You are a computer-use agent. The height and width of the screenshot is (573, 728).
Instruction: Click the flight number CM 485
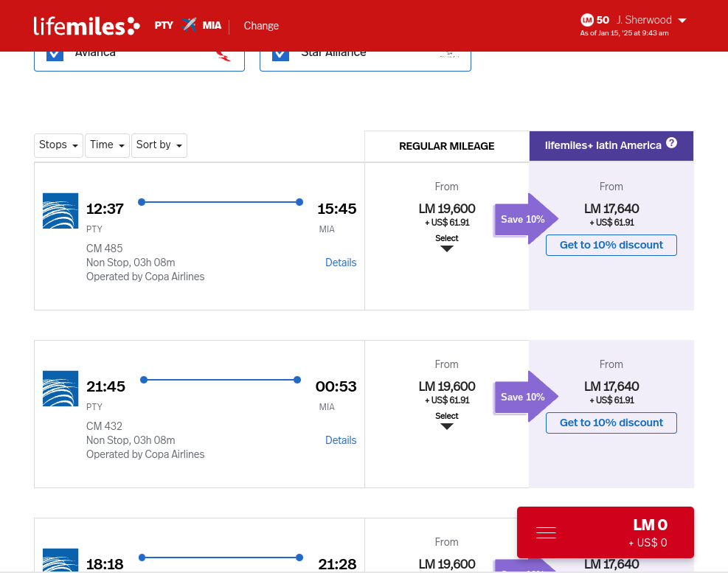105,249
